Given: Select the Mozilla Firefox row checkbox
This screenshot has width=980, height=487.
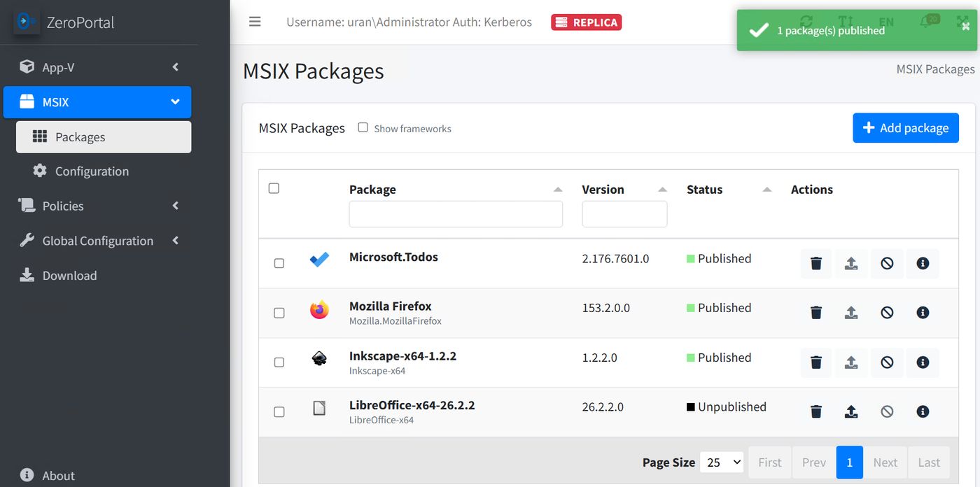Looking at the screenshot, I should coord(279,313).
